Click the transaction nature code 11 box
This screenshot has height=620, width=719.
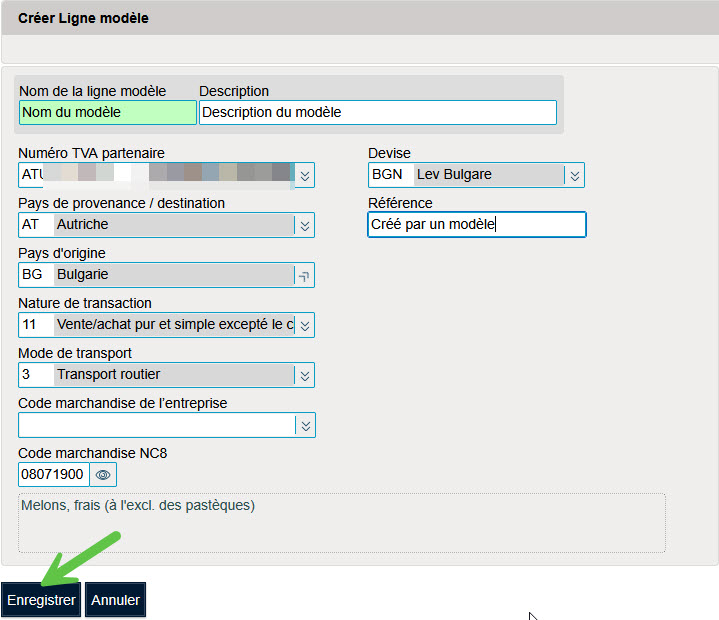[36, 325]
